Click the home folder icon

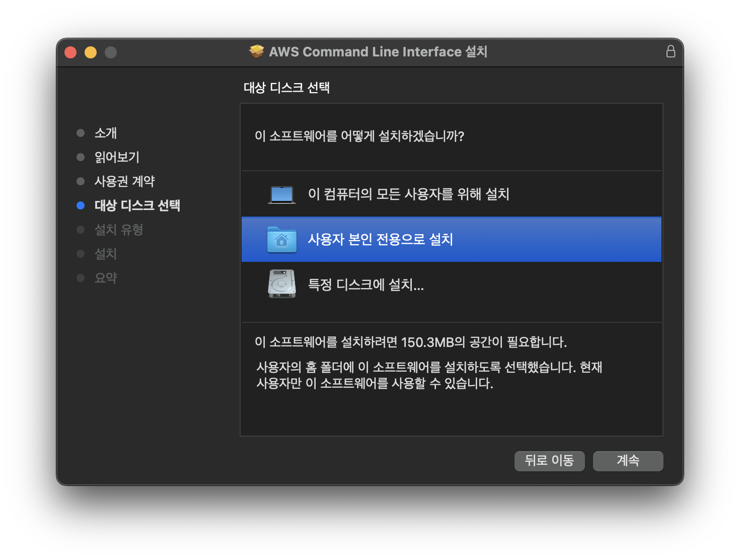tap(282, 240)
